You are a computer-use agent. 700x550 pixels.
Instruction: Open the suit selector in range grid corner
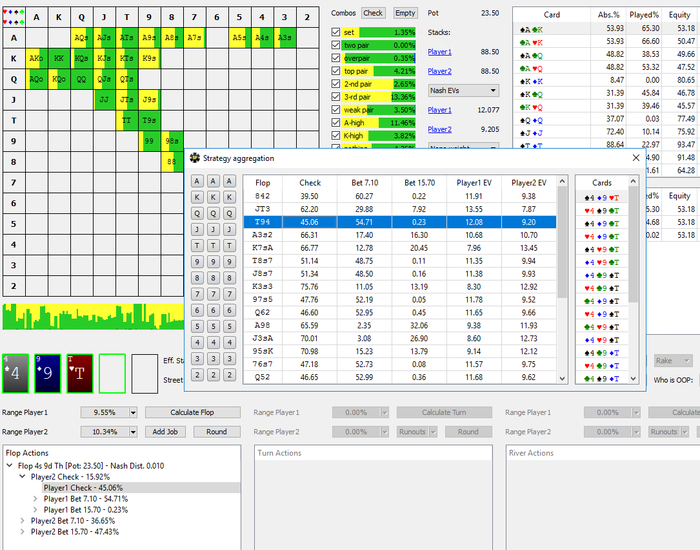(13, 17)
